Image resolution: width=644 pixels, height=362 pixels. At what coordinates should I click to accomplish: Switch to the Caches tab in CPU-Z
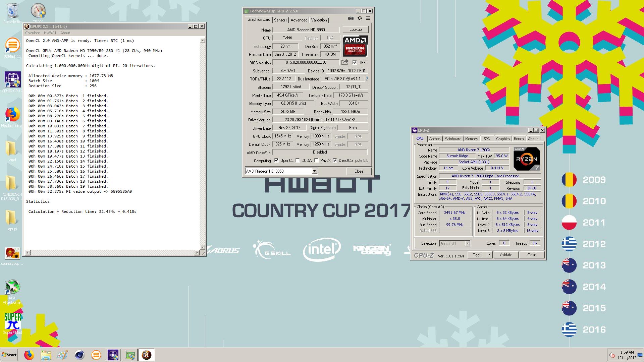click(434, 139)
